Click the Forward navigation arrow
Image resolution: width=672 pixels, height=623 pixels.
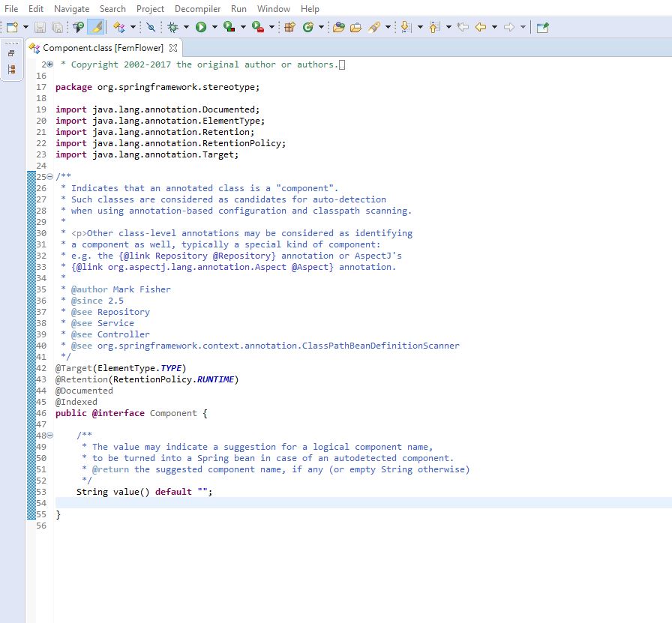click(509, 28)
